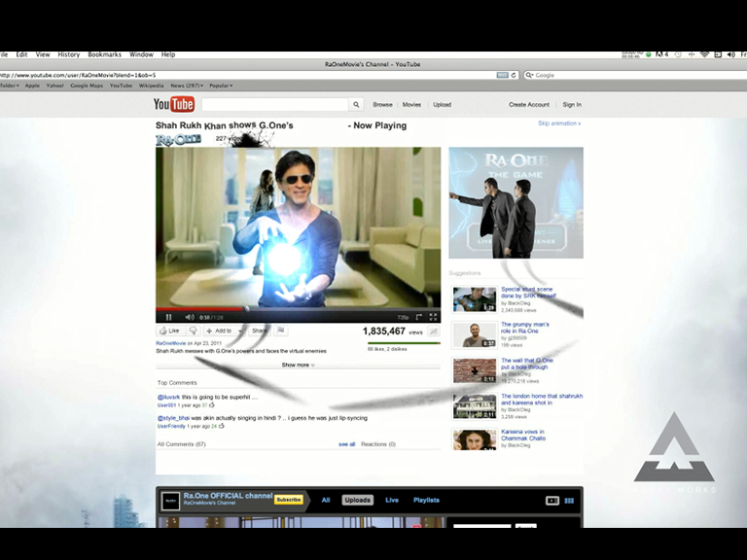Click the Wi-Fi menu bar icon

pos(704,54)
